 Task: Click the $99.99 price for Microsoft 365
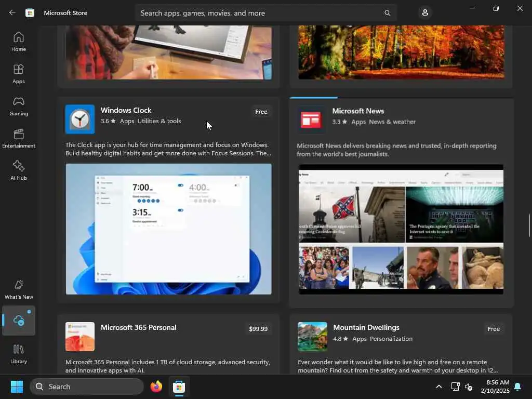pos(258,329)
